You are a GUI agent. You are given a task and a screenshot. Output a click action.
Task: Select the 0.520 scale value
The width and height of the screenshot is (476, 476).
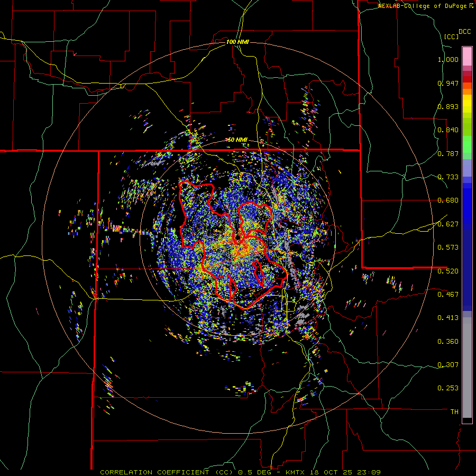pos(448,271)
